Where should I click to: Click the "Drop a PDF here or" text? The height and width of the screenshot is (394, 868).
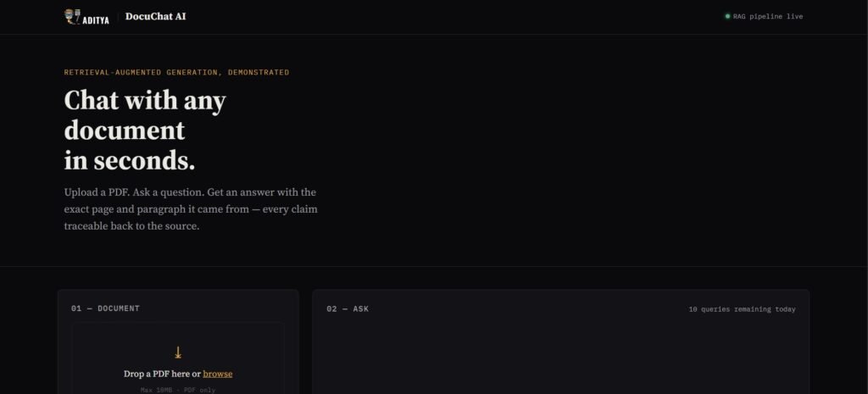click(162, 374)
